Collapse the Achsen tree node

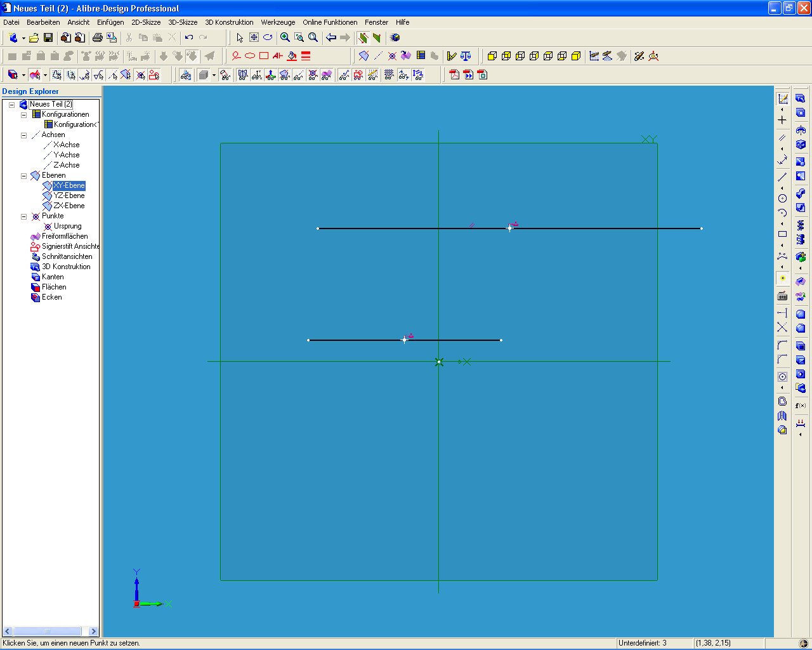tap(24, 135)
